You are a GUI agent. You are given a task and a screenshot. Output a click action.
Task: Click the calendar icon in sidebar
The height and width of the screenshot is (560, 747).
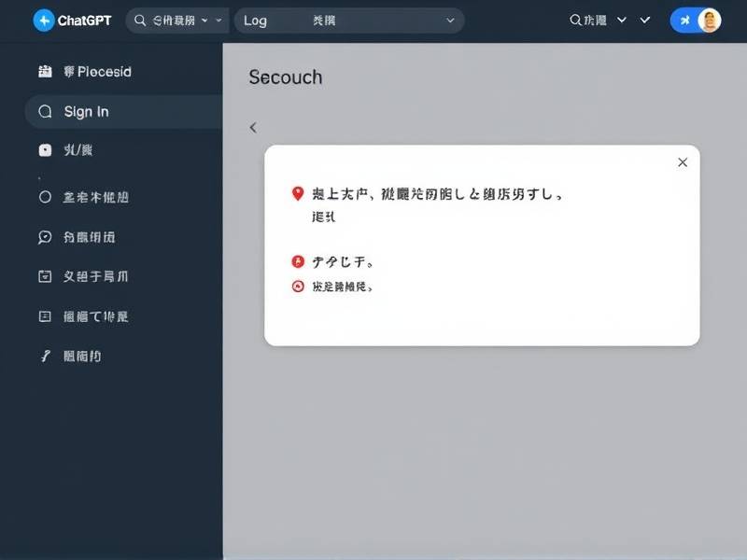coord(45,276)
